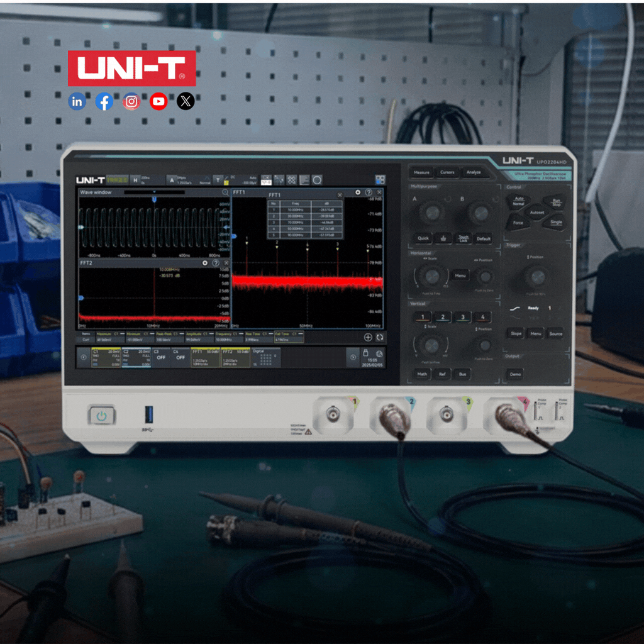Turn the Vertical Position knob
Image resolution: width=644 pixels, height=644 pixels.
pos(485,345)
